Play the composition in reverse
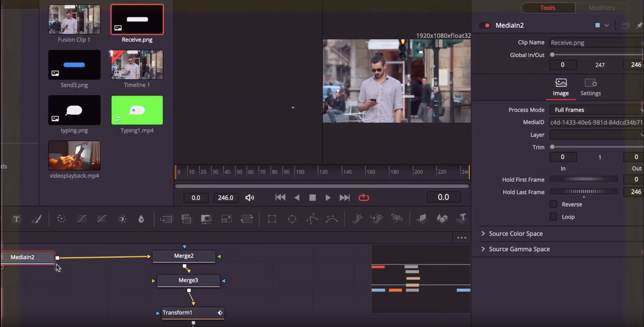644x327 pixels. 297,198
